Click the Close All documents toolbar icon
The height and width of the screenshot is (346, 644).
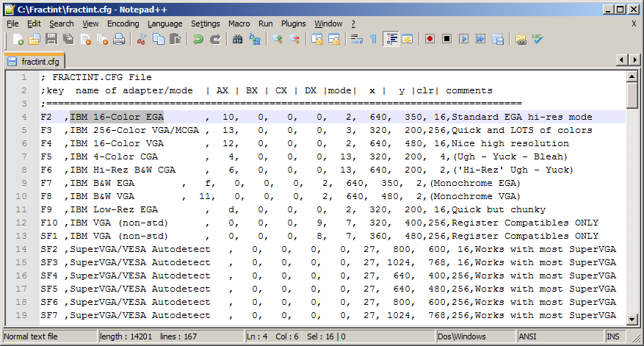(x=102, y=40)
